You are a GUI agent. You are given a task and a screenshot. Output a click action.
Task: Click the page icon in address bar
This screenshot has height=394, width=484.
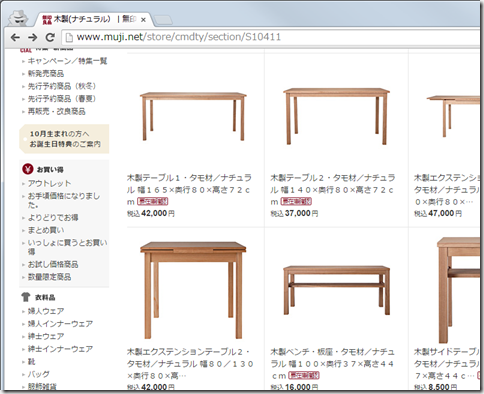(x=69, y=37)
